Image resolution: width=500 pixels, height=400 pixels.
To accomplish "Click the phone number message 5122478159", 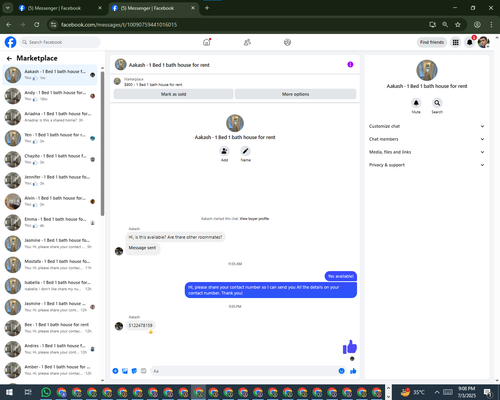I will [140, 325].
